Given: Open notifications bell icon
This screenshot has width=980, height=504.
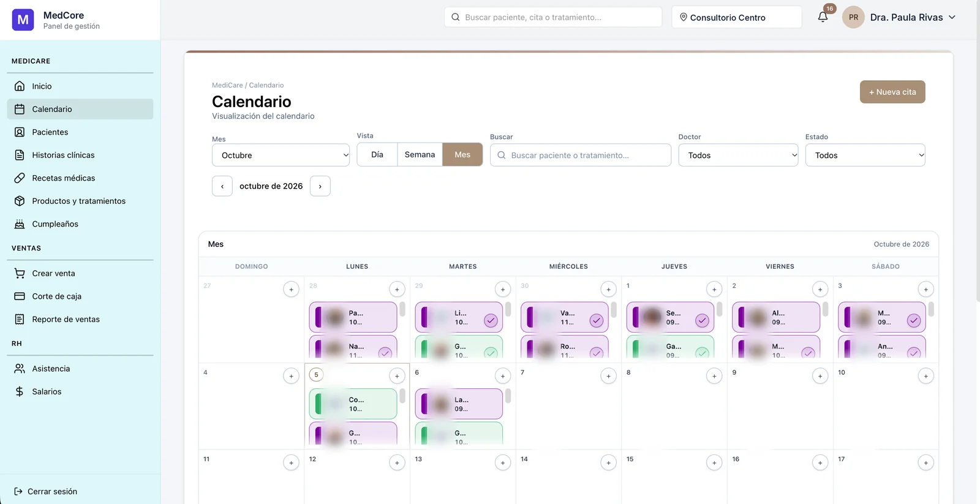Looking at the screenshot, I should [823, 17].
